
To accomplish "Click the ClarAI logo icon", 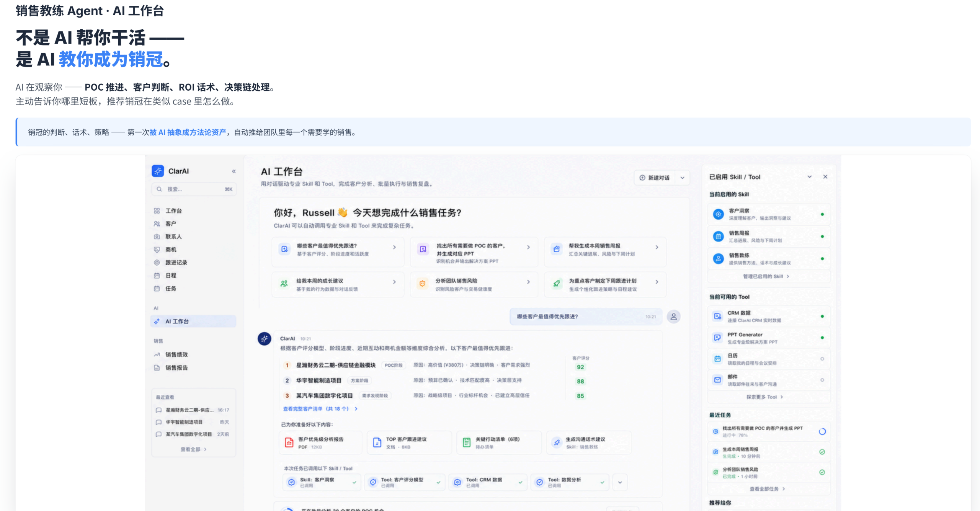I will 158,171.
